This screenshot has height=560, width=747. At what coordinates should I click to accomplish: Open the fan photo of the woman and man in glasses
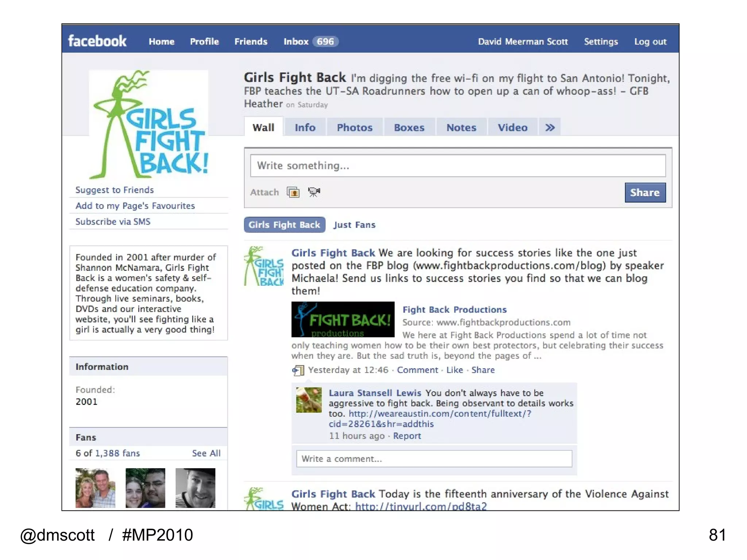(x=145, y=488)
